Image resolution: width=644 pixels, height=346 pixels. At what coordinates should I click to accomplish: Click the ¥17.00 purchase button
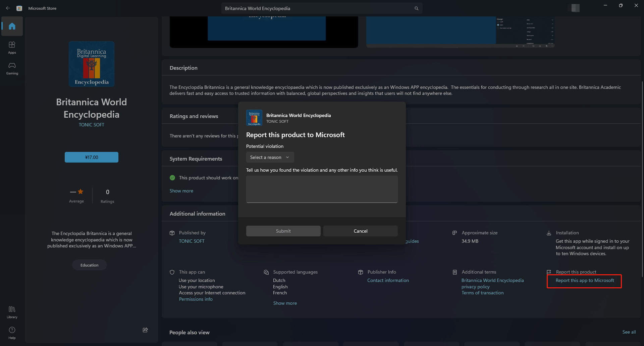tap(92, 157)
